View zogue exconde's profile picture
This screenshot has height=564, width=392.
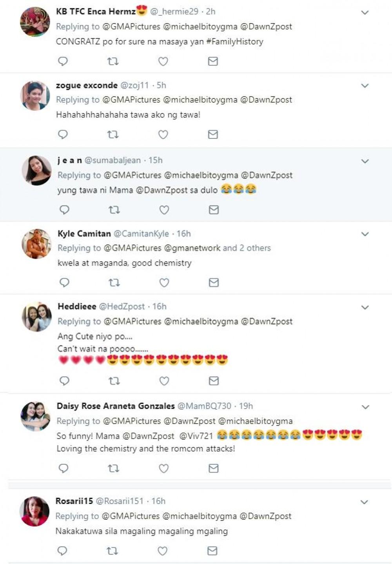(x=35, y=96)
